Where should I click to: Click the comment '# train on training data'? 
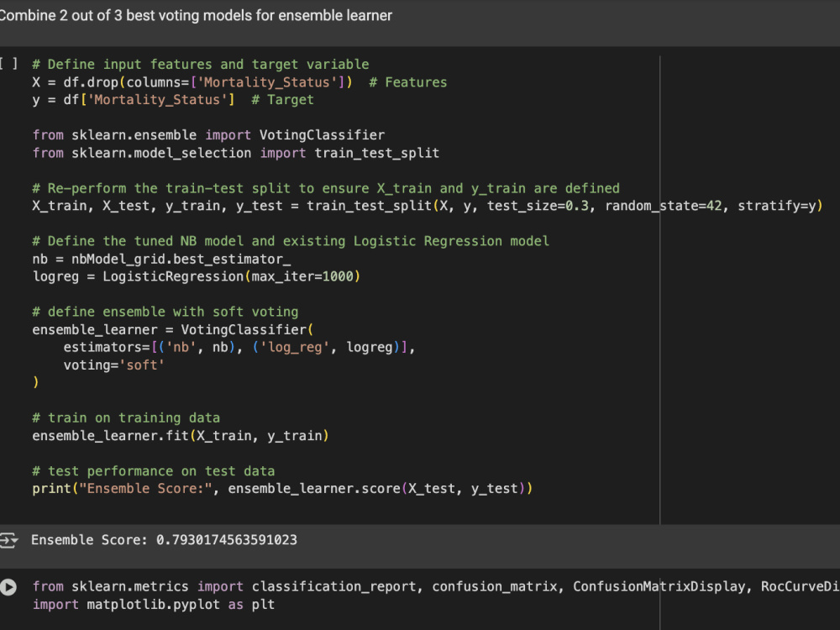click(x=126, y=417)
